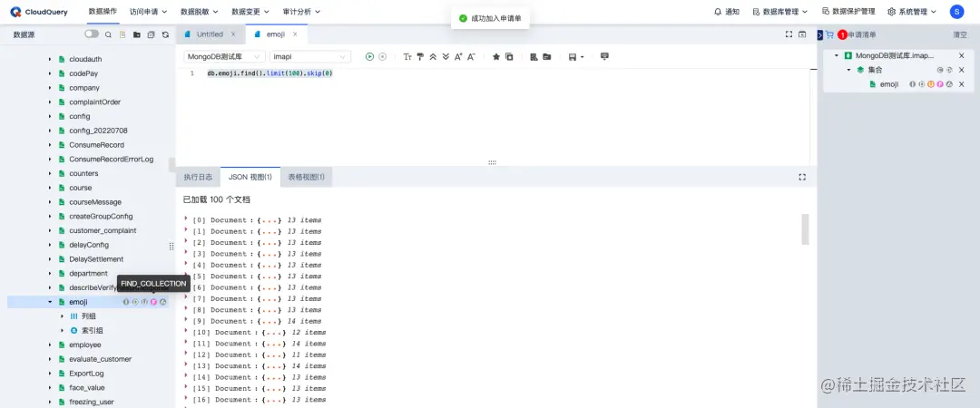Open the 系统管理 menu
Screen dimensions: 980x408
pyautogui.click(x=913, y=11)
